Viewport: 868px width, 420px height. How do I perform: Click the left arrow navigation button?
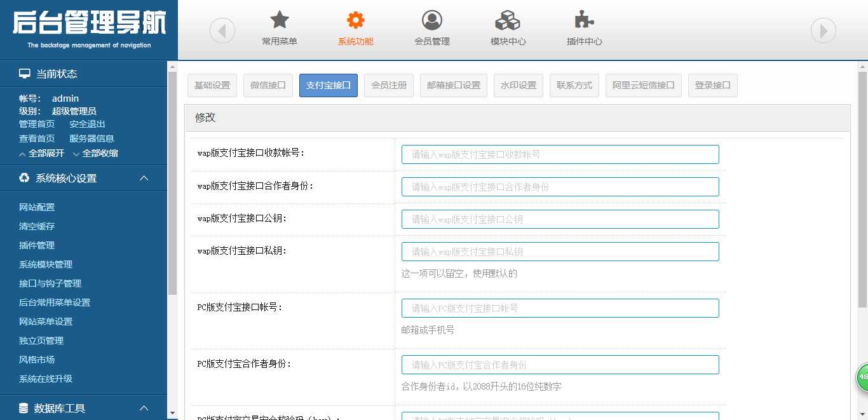pos(222,30)
